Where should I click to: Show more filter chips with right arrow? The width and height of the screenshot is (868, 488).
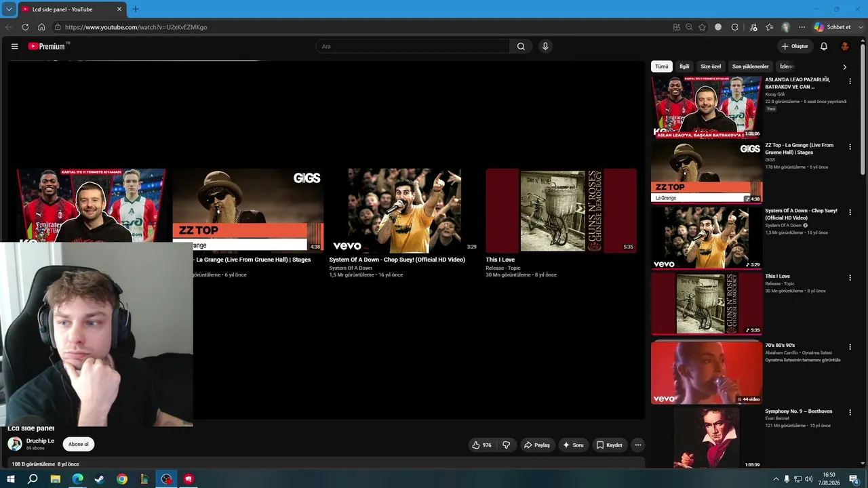pos(845,67)
